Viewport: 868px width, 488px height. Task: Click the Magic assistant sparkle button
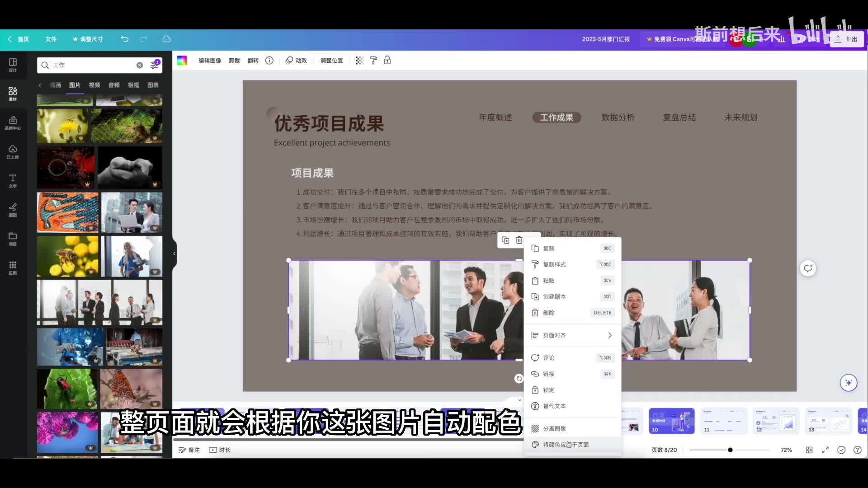click(848, 383)
